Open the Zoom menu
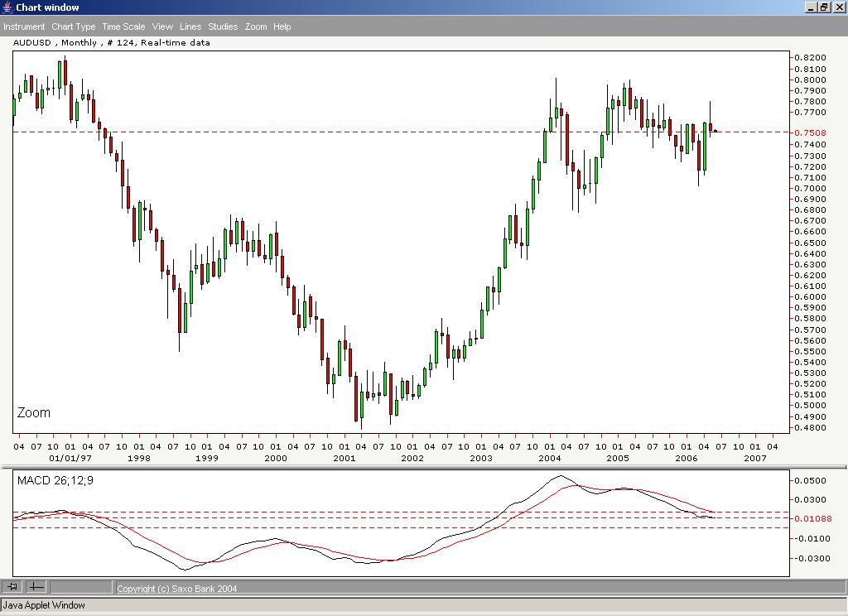Image resolution: width=848 pixels, height=616 pixels. click(x=256, y=26)
